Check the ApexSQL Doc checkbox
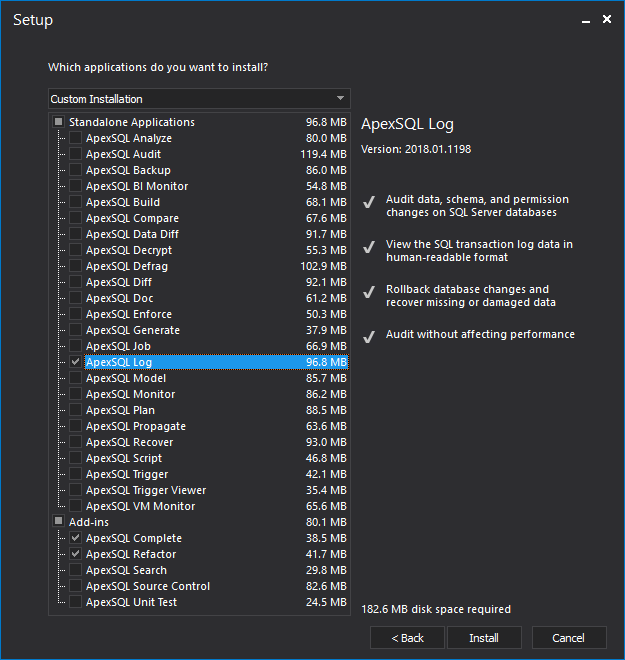This screenshot has height=660, width=625. point(75,298)
